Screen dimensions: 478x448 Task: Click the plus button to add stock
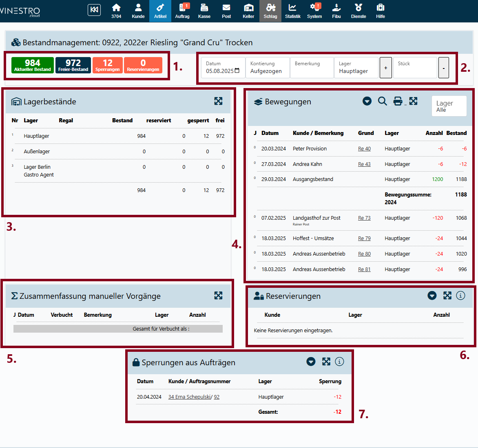(x=386, y=68)
